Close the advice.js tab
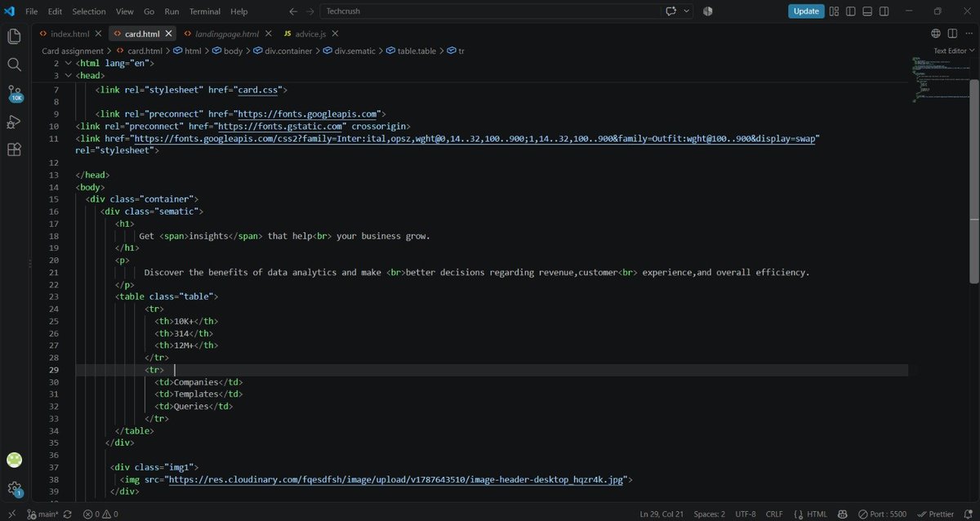This screenshot has width=980, height=521. click(336, 34)
